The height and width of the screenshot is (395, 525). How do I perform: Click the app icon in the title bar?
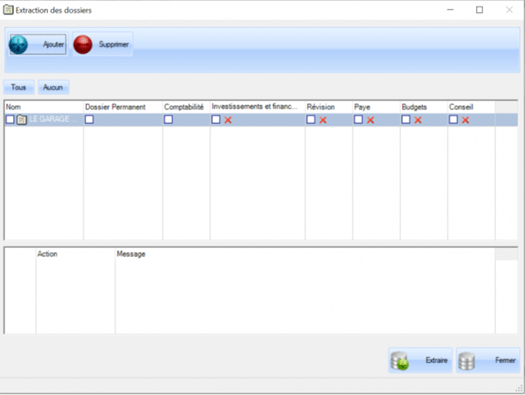coord(8,10)
